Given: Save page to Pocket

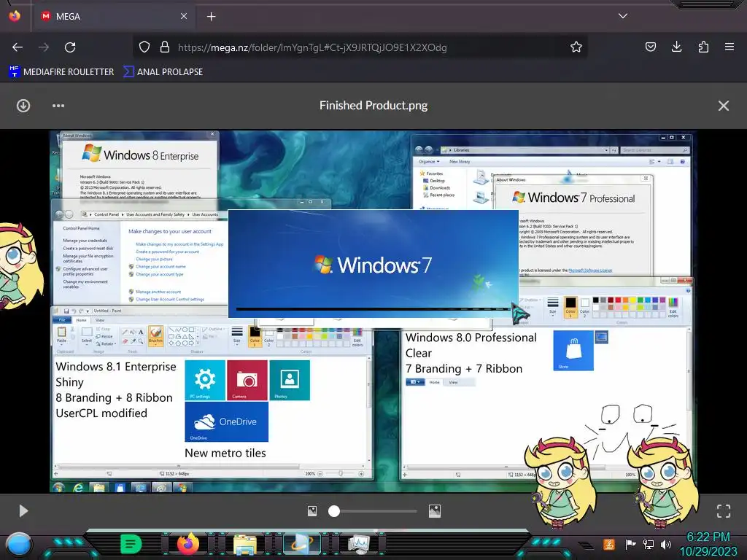Looking at the screenshot, I should (650, 47).
